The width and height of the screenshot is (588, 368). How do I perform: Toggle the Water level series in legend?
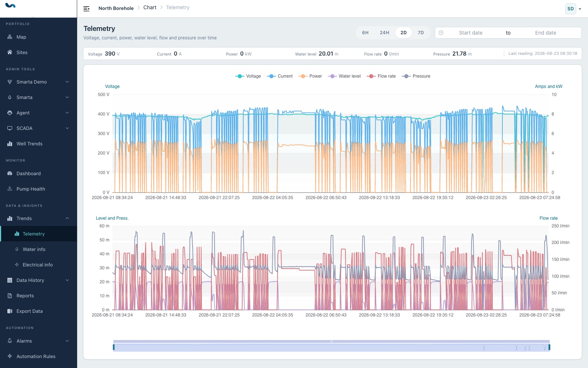(x=344, y=76)
